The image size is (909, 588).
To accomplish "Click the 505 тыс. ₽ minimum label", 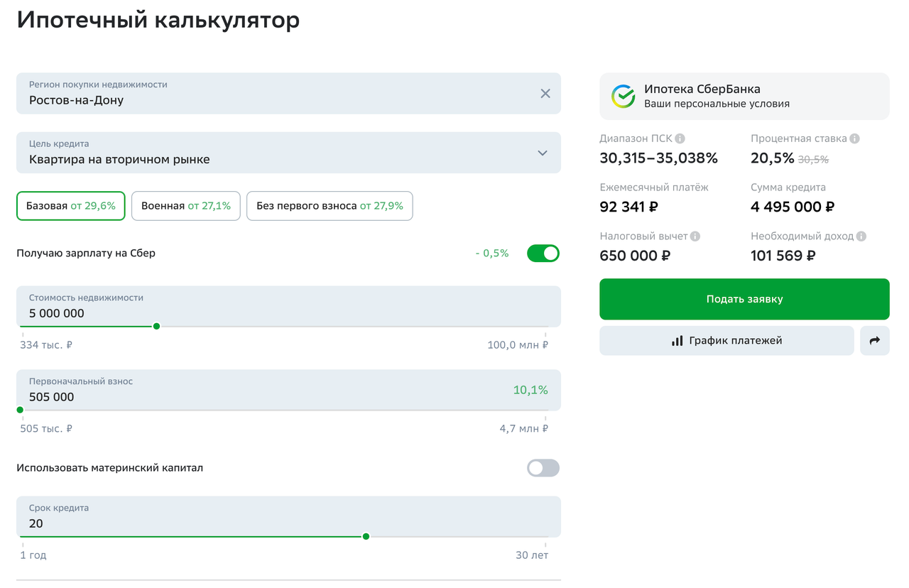I will coord(46,429).
